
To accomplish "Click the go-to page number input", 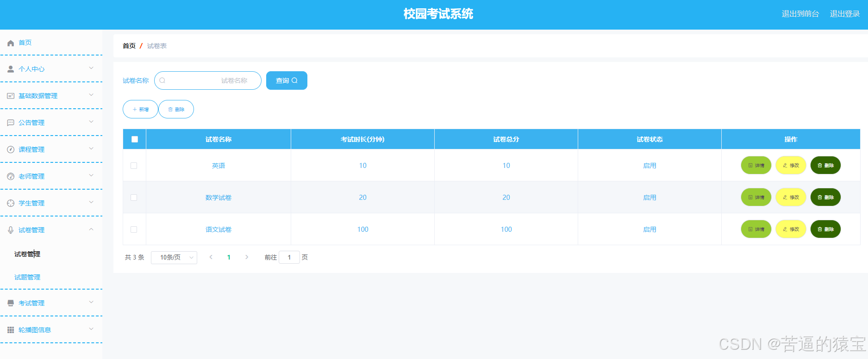I will [289, 257].
